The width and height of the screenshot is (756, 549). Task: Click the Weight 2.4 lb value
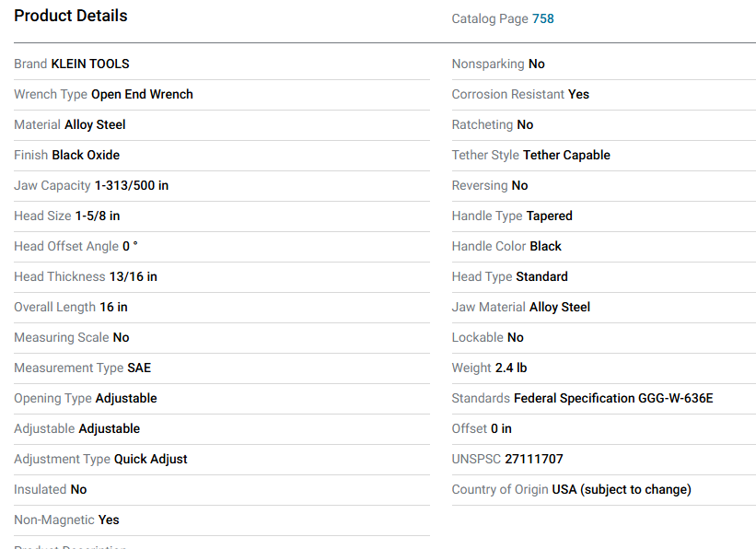click(x=511, y=368)
